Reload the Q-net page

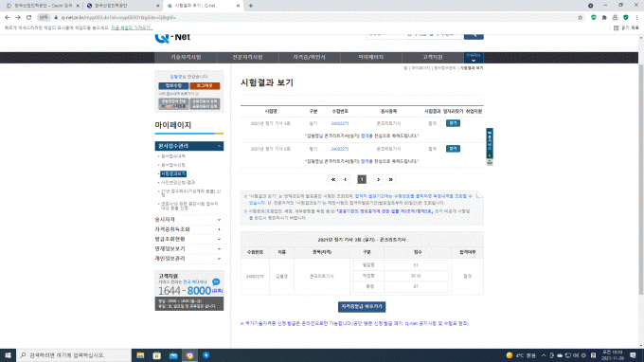pyautogui.click(x=28, y=18)
